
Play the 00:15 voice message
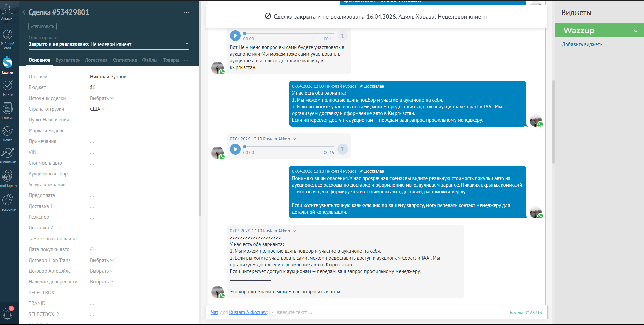[x=235, y=149]
